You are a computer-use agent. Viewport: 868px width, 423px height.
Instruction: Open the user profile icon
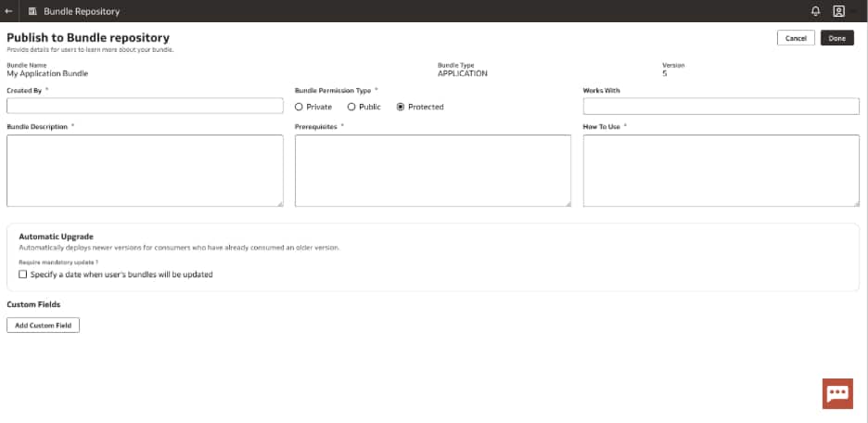click(x=838, y=11)
